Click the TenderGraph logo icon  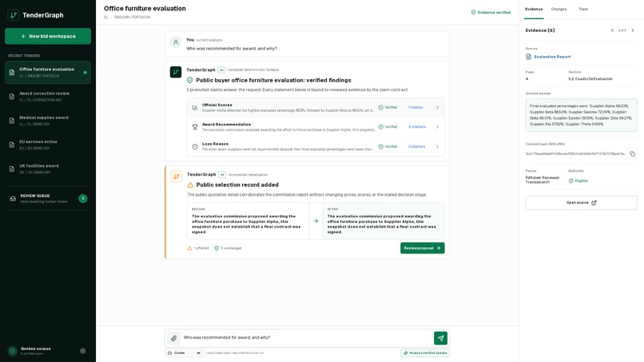[13, 15]
